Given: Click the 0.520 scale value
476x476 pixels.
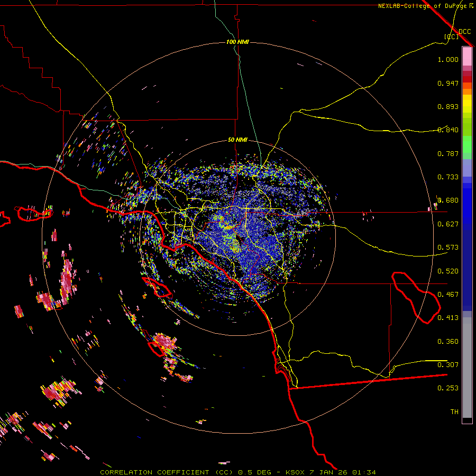Looking at the screenshot, I should point(448,271).
